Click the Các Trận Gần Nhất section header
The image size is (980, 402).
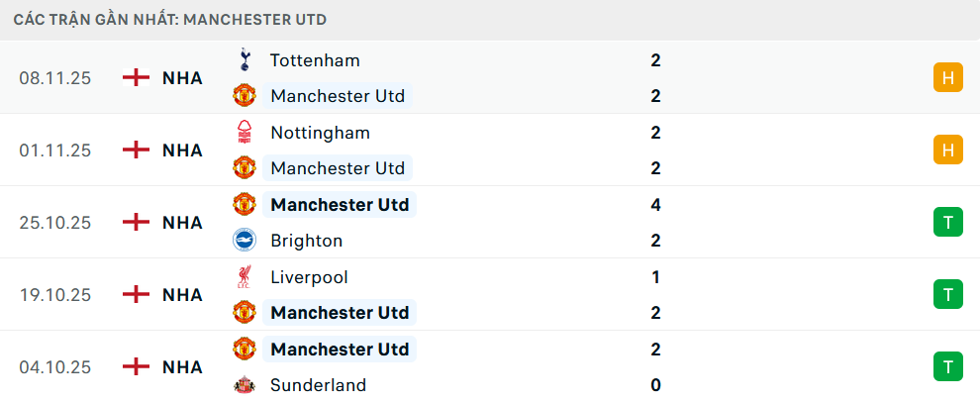(170, 20)
